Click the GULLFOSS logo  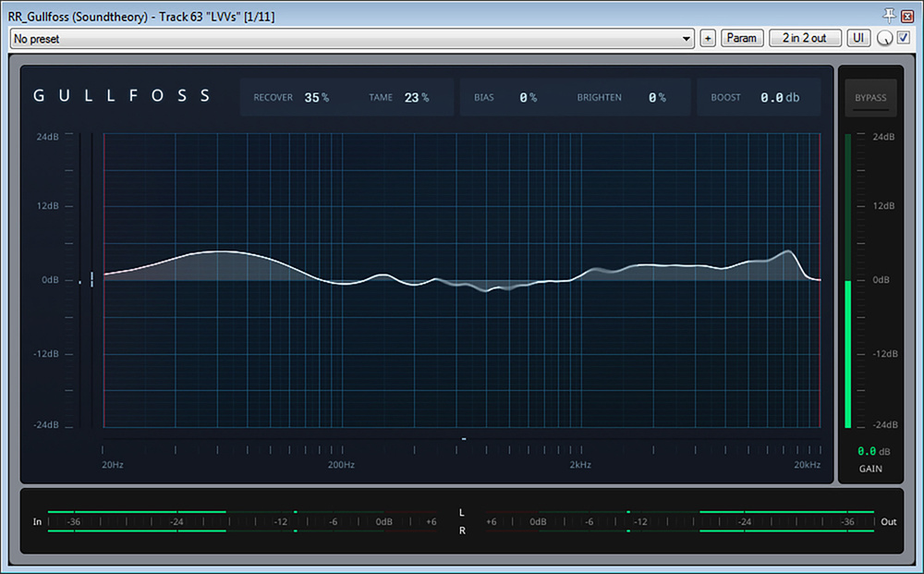click(122, 96)
